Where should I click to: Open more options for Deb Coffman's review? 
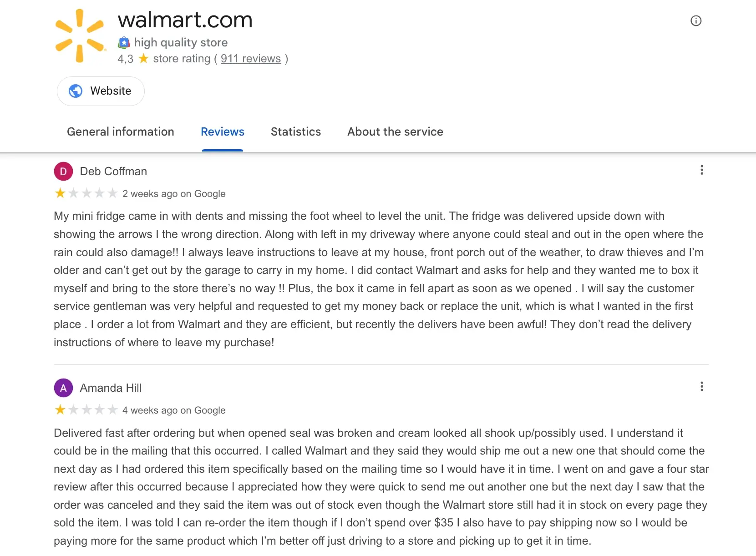[x=702, y=170]
